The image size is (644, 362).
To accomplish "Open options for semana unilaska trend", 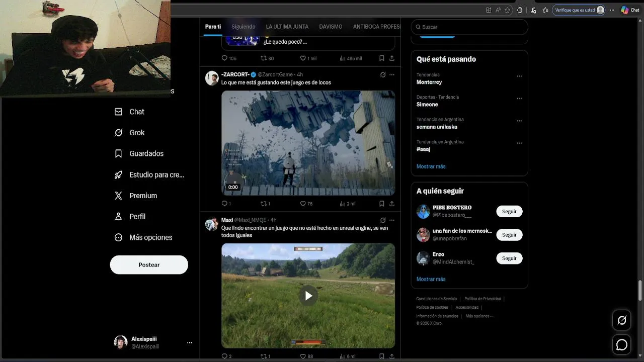I will click(x=519, y=121).
